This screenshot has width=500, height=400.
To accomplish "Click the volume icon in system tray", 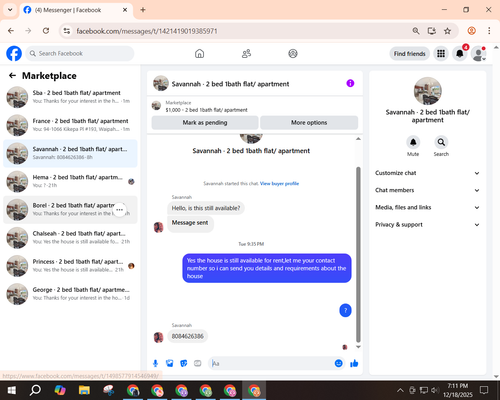I will (435, 390).
